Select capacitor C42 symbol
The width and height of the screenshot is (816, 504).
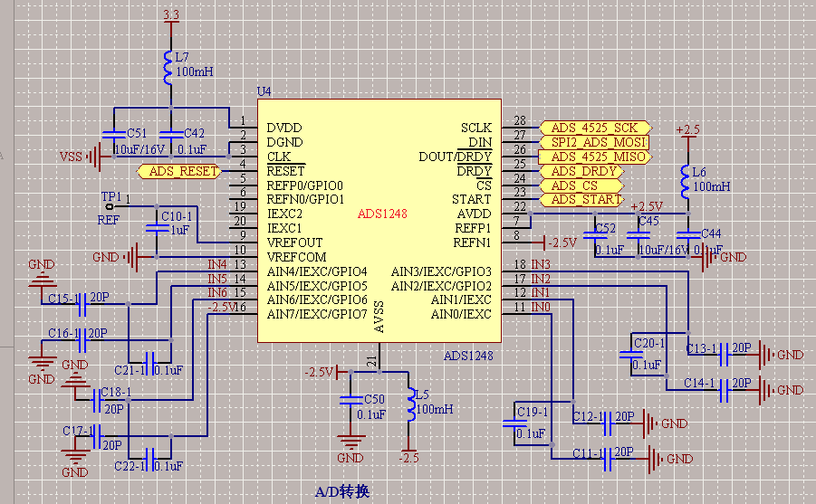point(170,136)
